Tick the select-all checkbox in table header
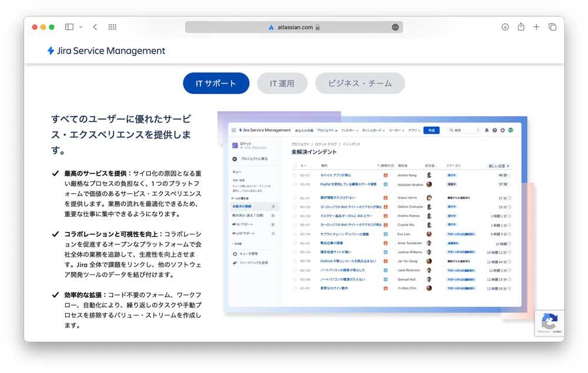This screenshot has width=588, height=373. tap(295, 166)
